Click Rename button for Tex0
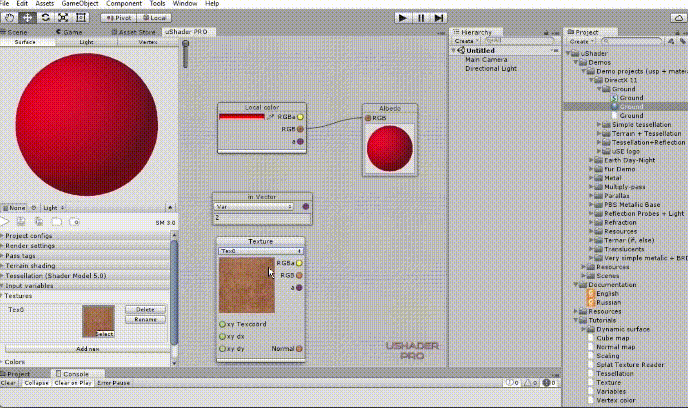Image resolution: width=688 pixels, height=408 pixels. [145, 319]
